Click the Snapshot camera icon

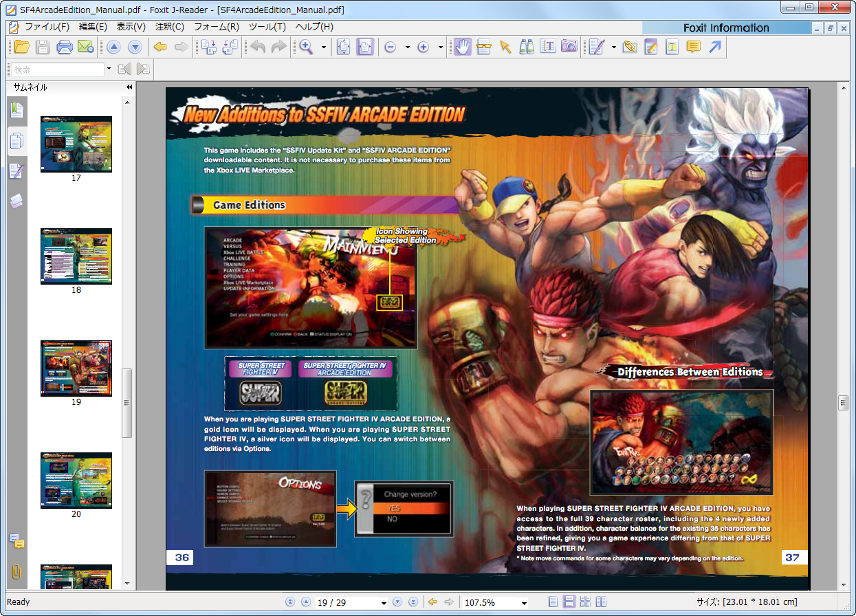pyautogui.click(x=569, y=47)
